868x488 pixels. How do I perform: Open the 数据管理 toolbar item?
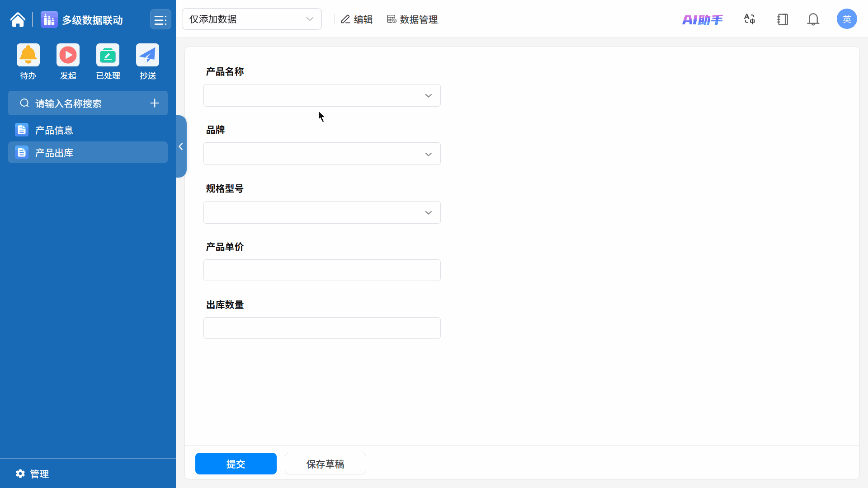click(x=412, y=19)
